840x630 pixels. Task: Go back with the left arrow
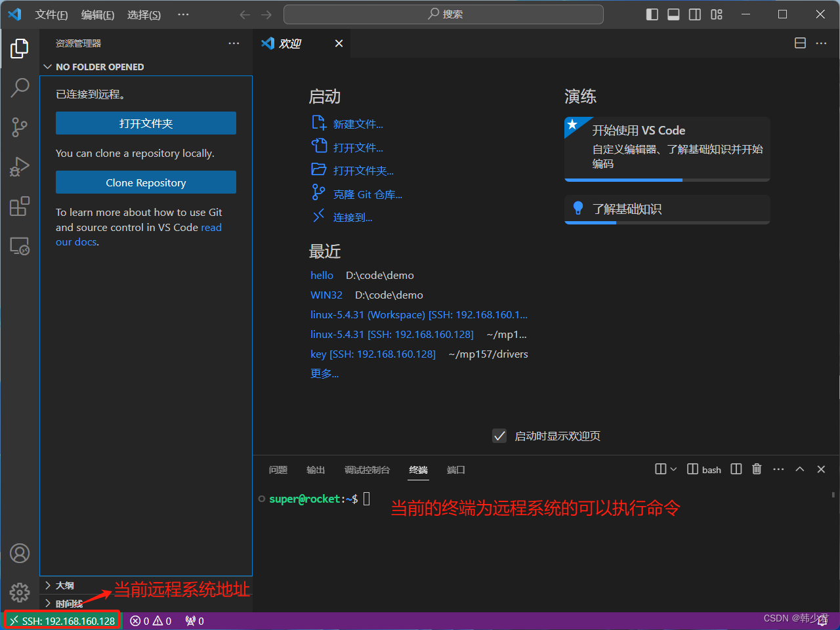tap(245, 14)
